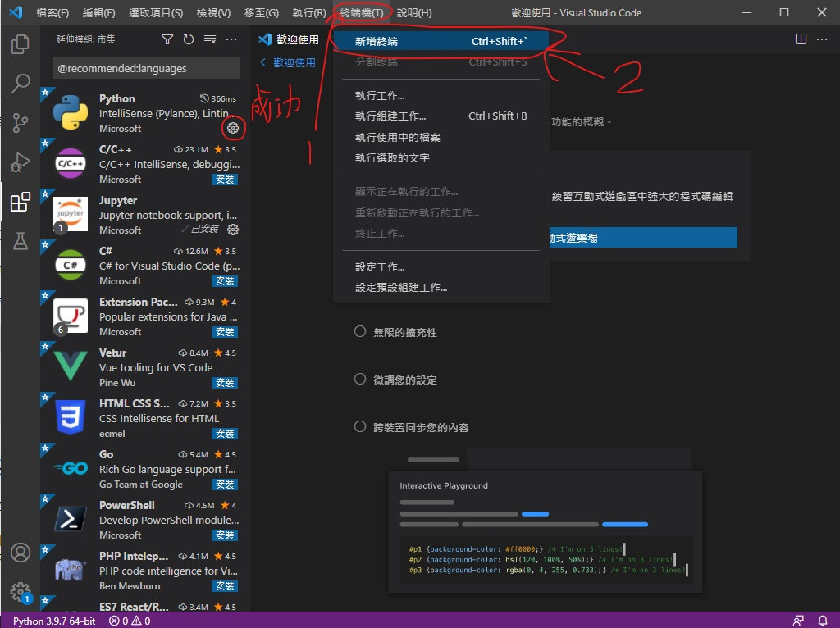
Task: Clear extensions search results icon
Action: pyautogui.click(x=210, y=39)
